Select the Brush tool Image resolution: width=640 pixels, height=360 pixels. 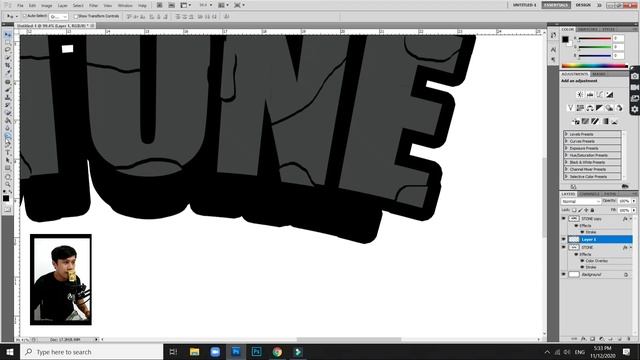[8, 90]
